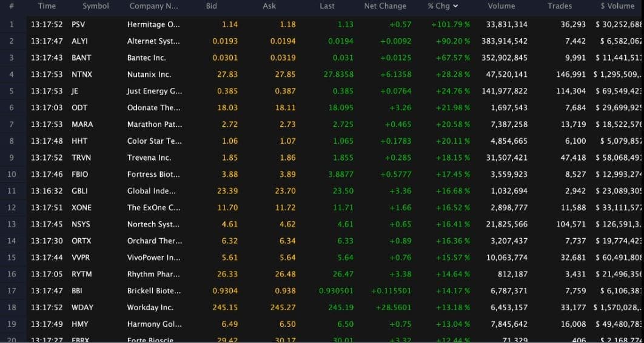This screenshot has width=644, height=343.
Task: Select the ORTX symbol cell
Action: tap(81, 241)
